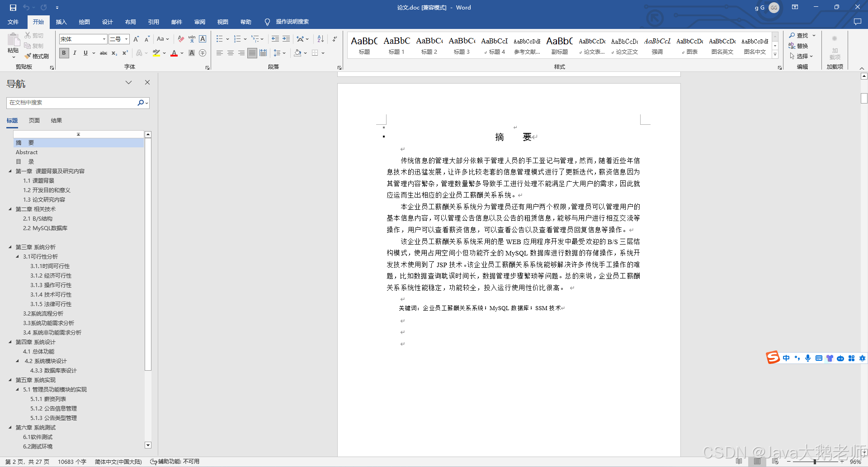This screenshot has height=467, width=868.
Task: Switch to the 页面 tab in navigation pane
Action: point(34,120)
